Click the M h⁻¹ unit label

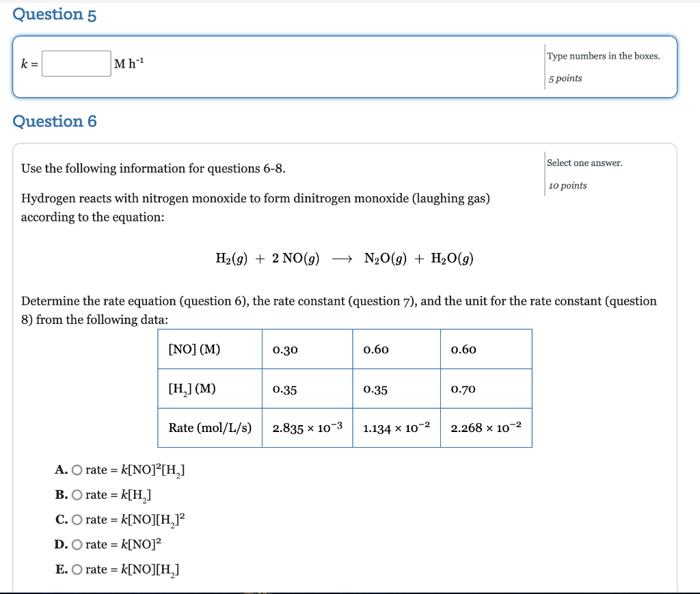[x=126, y=63]
